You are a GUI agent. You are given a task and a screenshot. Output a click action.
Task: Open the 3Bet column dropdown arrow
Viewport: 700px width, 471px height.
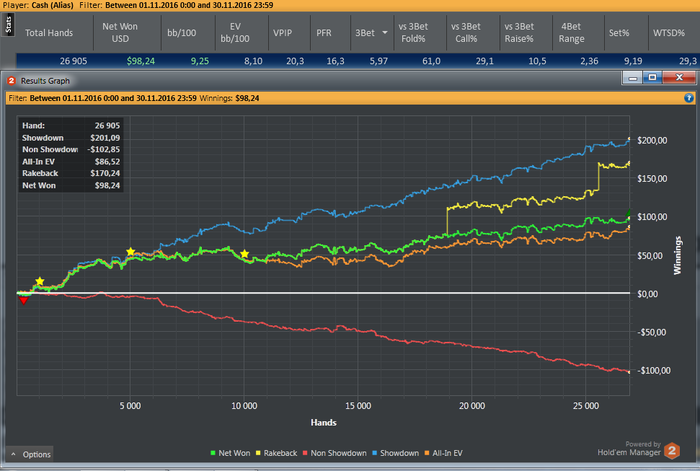click(385, 32)
